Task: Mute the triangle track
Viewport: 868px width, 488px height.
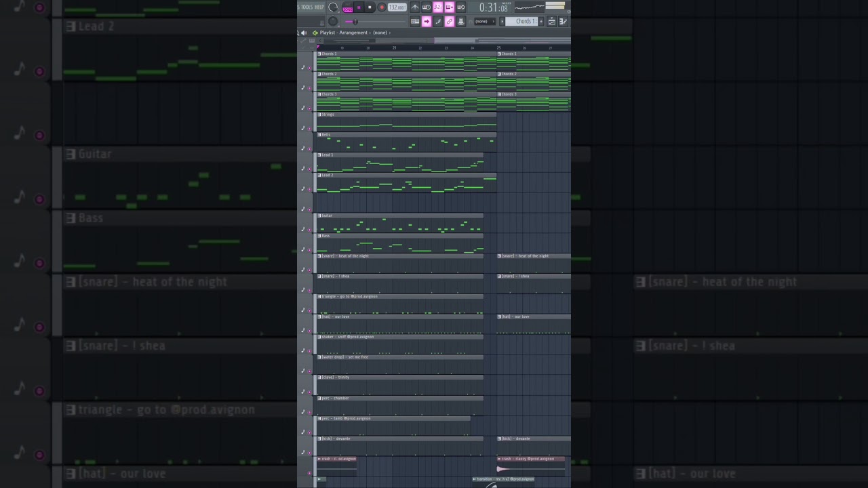Action: 310,311
